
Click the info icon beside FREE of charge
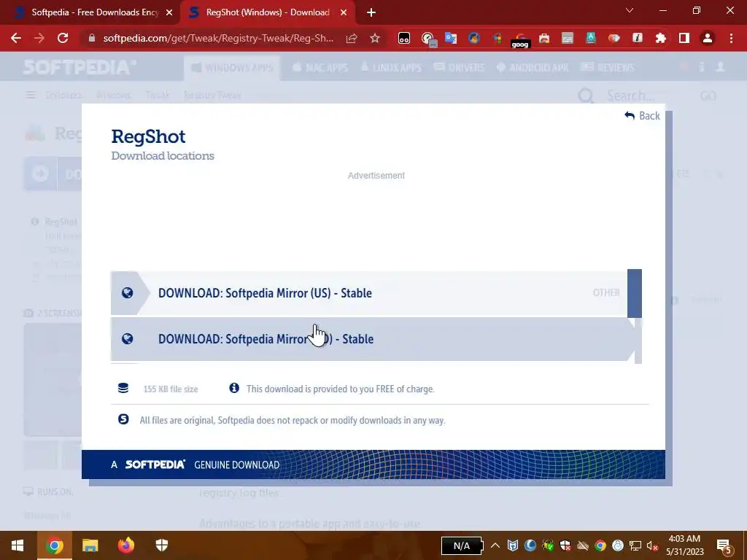pyautogui.click(x=234, y=388)
